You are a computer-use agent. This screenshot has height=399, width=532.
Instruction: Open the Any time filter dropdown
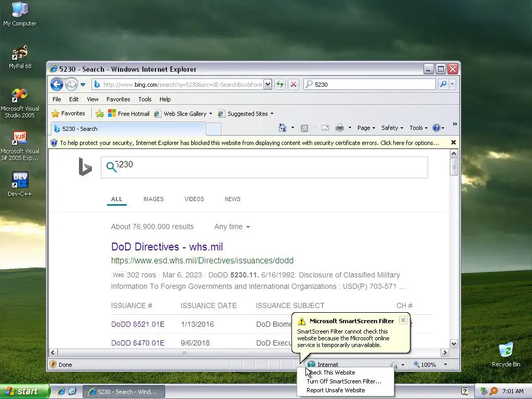pyautogui.click(x=232, y=227)
